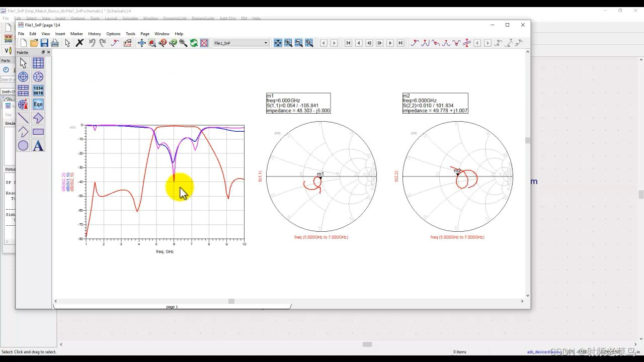Open a file with the folder icon
This screenshot has width=644, height=362.
click(x=34, y=43)
